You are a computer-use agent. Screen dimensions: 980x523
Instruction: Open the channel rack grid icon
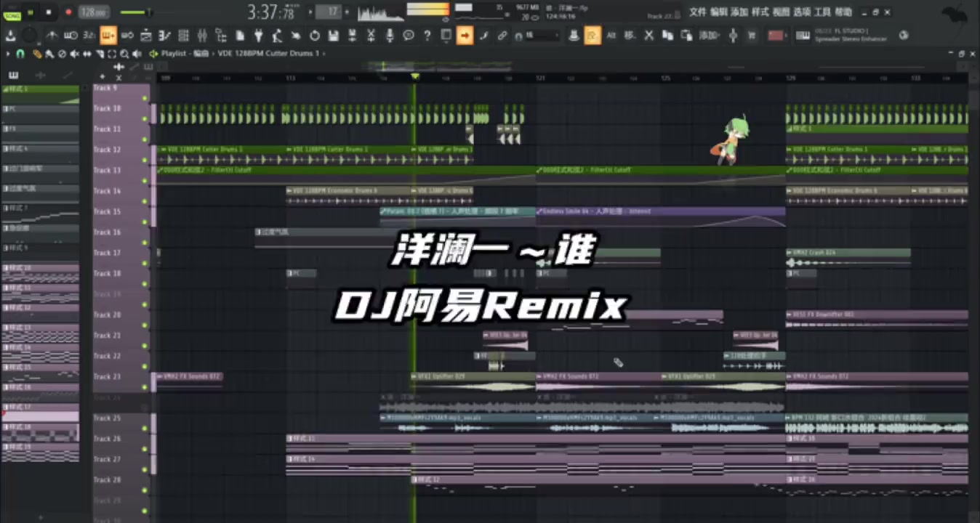183,35
